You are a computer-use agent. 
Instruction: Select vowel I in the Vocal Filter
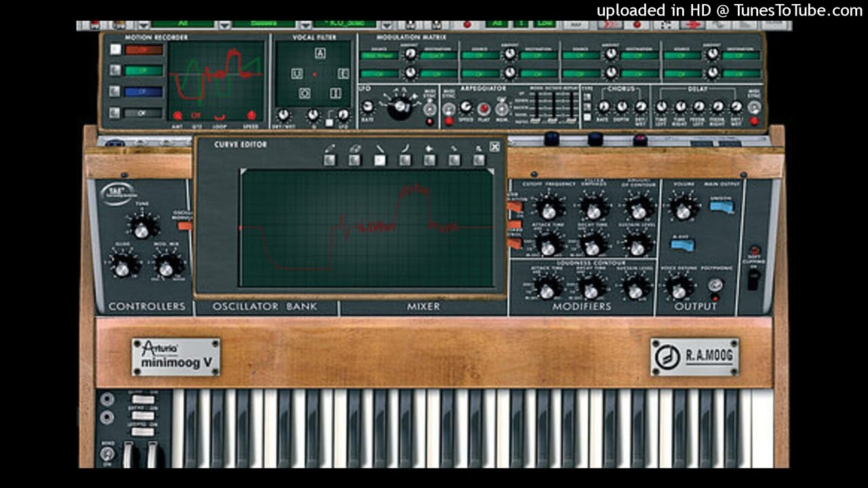(x=335, y=93)
